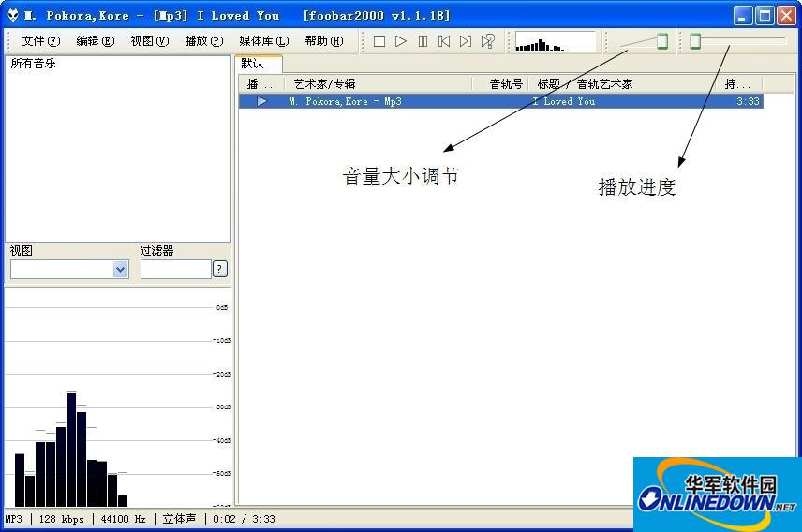This screenshot has width=802, height=532.
Task: Open the 编辑(E) menu
Action: click(x=96, y=41)
